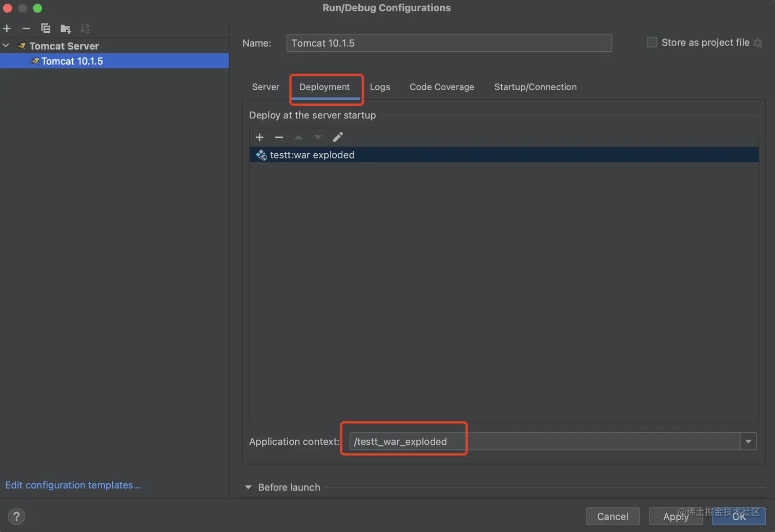
Task: Edit the selected artifact with pencil icon
Action: click(x=338, y=137)
